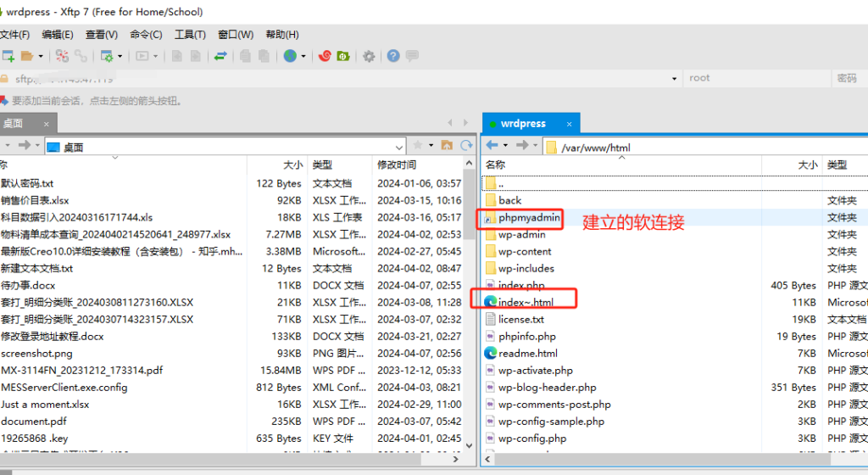Viewport: 868px width, 475px height.
Task: Click the local pane scrollbar down arrow
Action: (470, 445)
